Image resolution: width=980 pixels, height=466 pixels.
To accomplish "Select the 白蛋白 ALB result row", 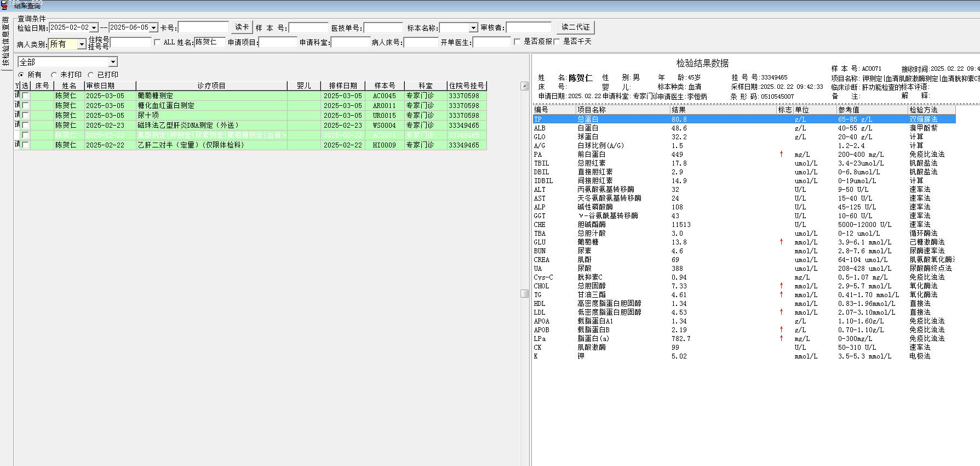I will (x=744, y=128).
